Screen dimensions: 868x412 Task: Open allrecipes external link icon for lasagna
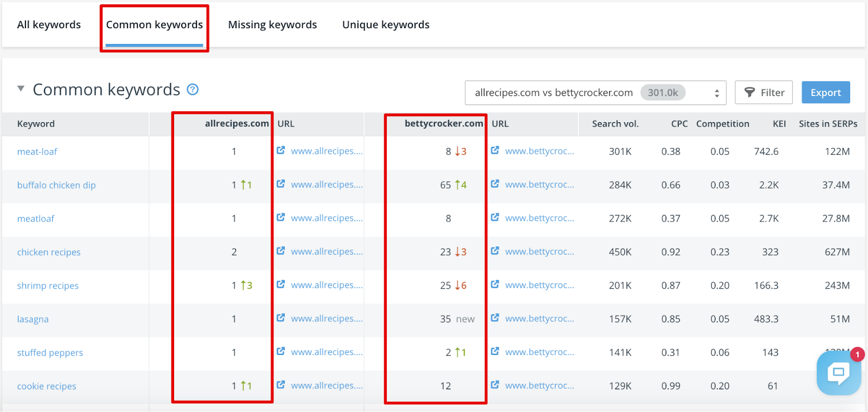coord(280,318)
